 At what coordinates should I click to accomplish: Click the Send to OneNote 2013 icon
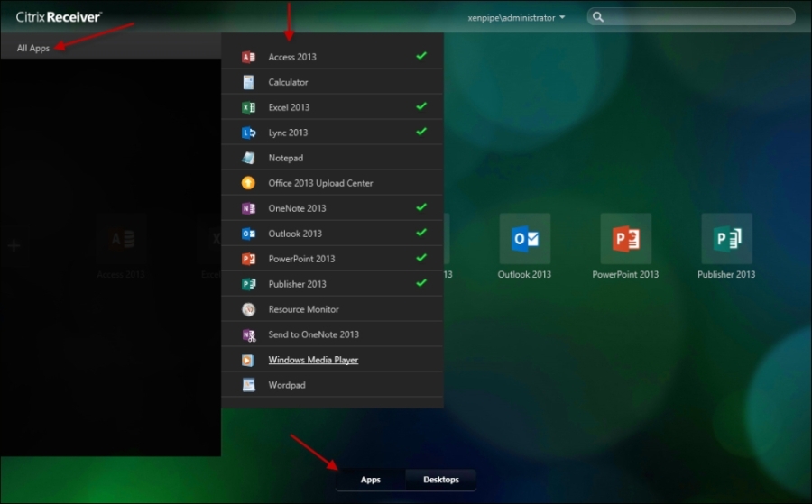(x=249, y=334)
